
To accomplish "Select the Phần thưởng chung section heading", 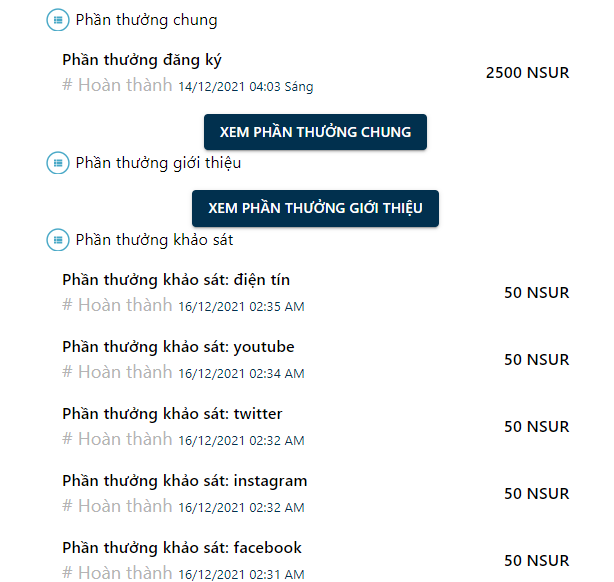I will pos(146,20).
